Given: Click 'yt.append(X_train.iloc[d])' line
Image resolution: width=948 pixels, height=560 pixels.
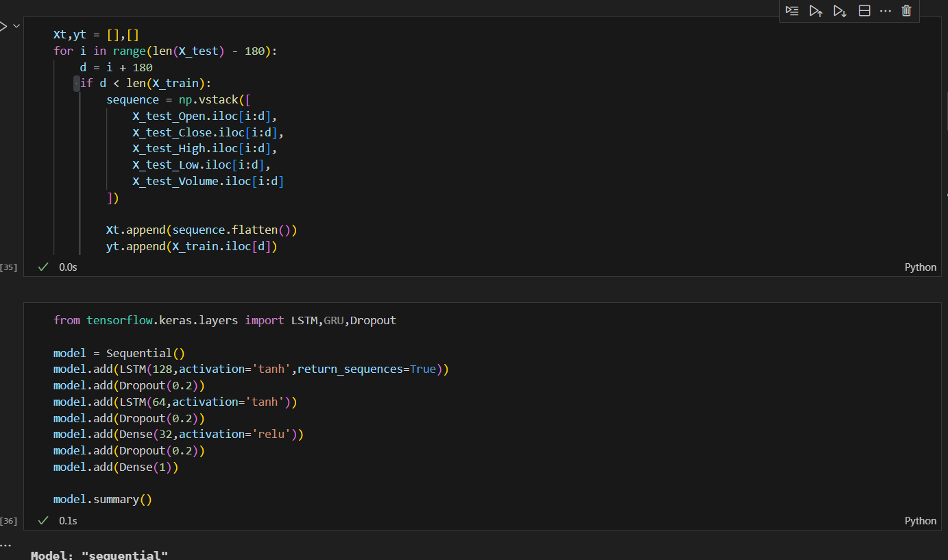Looking at the screenshot, I should coord(191,246).
